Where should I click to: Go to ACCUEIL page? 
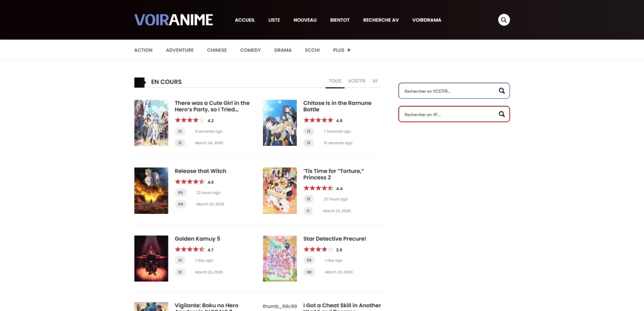(245, 20)
